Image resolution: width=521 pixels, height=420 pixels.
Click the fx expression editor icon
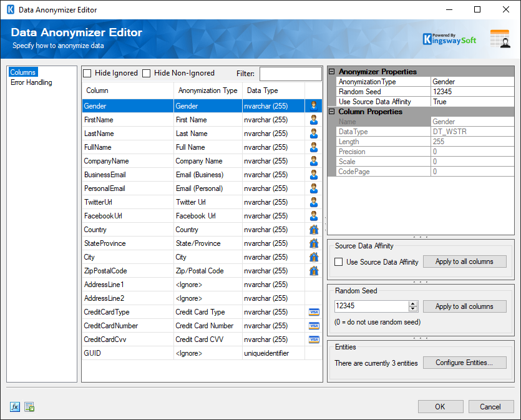pyautogui.click(x=14, y=406)
